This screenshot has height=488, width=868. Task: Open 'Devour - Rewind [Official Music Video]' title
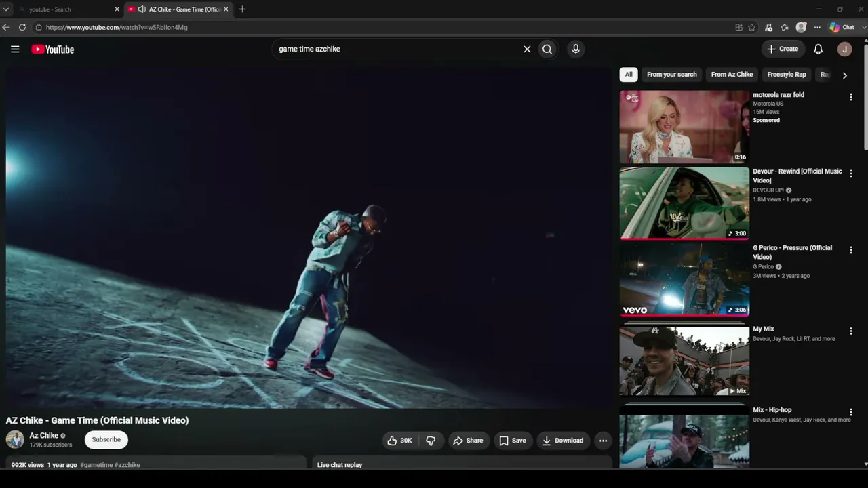(797, 176)
